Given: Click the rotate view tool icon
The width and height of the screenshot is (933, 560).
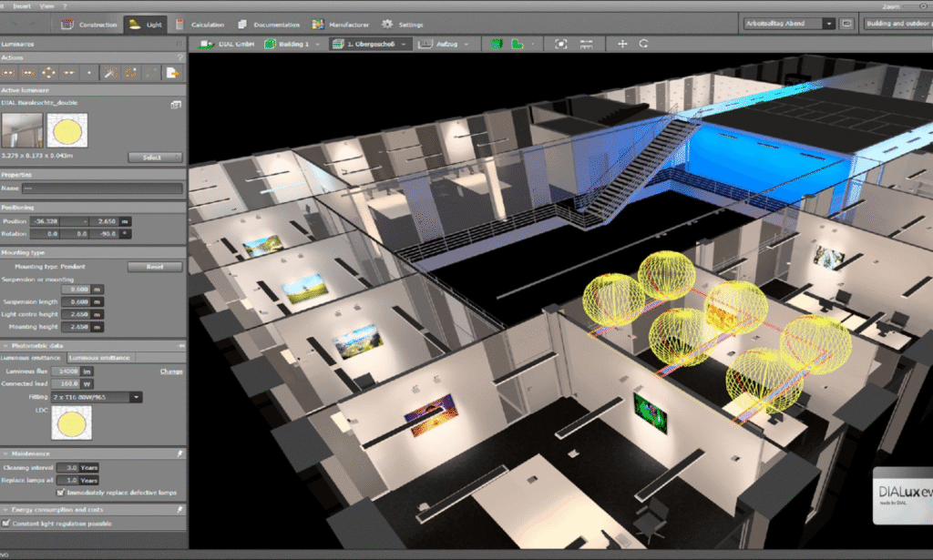Looking at the screenshot, I should pyautogui.click(x=644, y=44).
